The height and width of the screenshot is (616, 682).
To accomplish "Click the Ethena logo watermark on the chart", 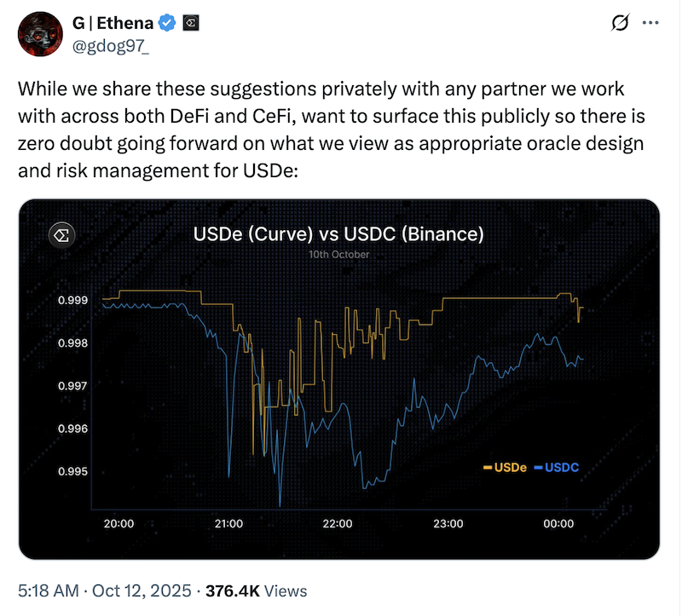I will pyautogui.click(x=61, y=235).
